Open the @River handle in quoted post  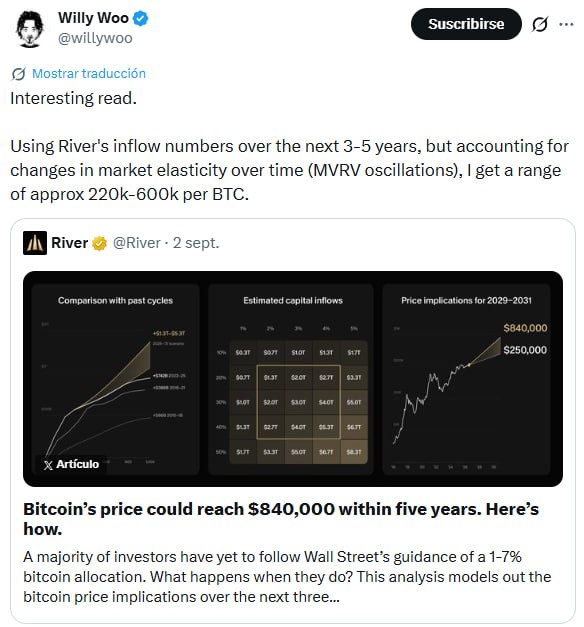136,243
